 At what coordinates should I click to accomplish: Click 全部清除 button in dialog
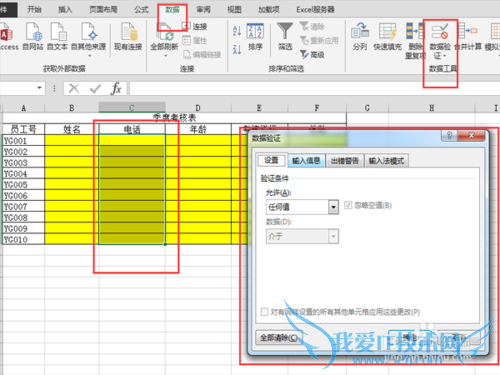point(279,338)
